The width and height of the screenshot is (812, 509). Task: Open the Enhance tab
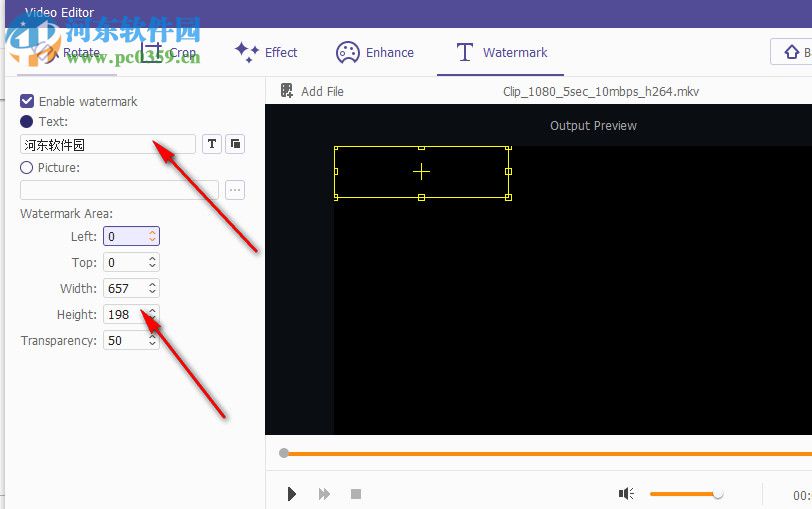tap(375, 52)
